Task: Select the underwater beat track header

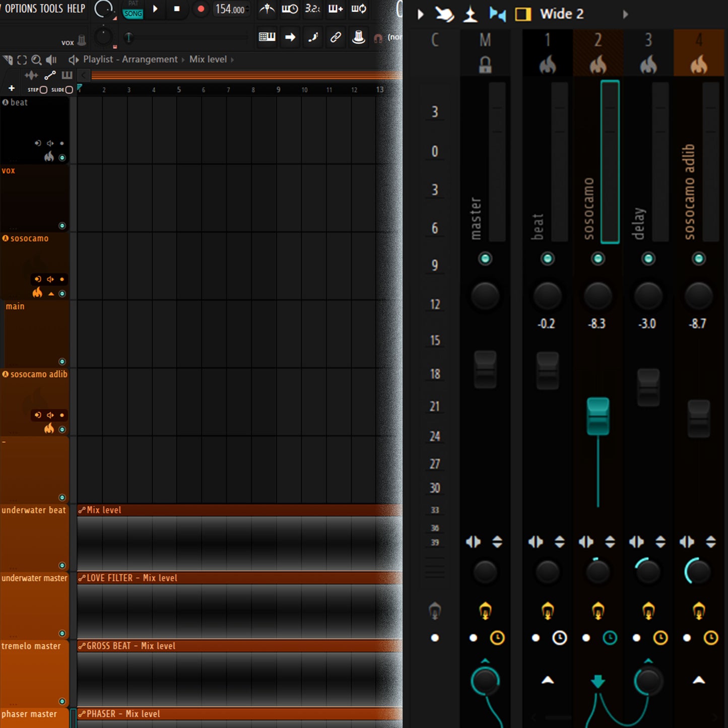Action: click(34, 537)
